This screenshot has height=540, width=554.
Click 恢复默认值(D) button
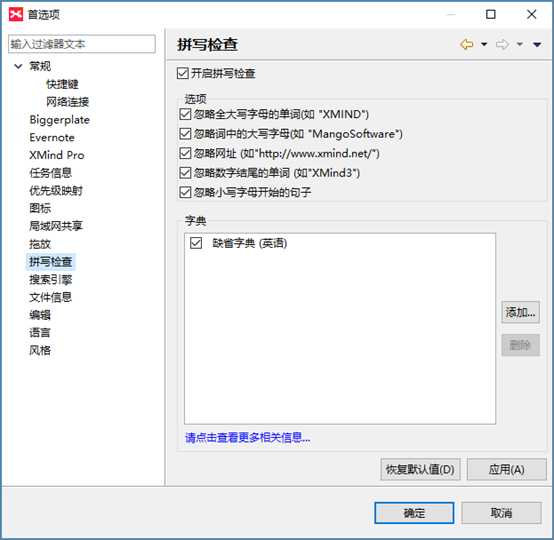click(420, 469)
